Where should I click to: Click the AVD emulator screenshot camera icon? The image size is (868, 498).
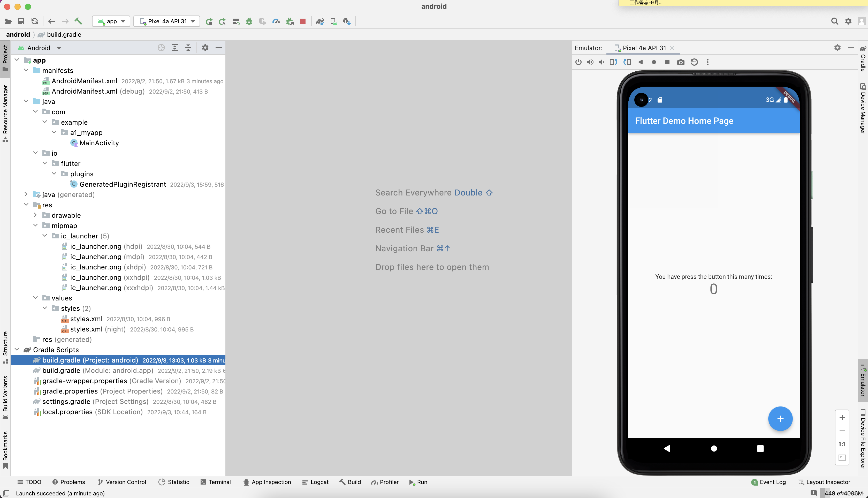pos(681,62)
